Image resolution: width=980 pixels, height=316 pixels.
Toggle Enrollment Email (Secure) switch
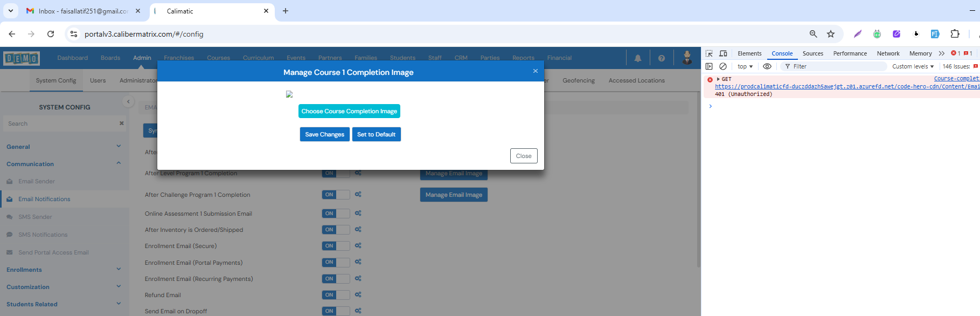(336, 246)
